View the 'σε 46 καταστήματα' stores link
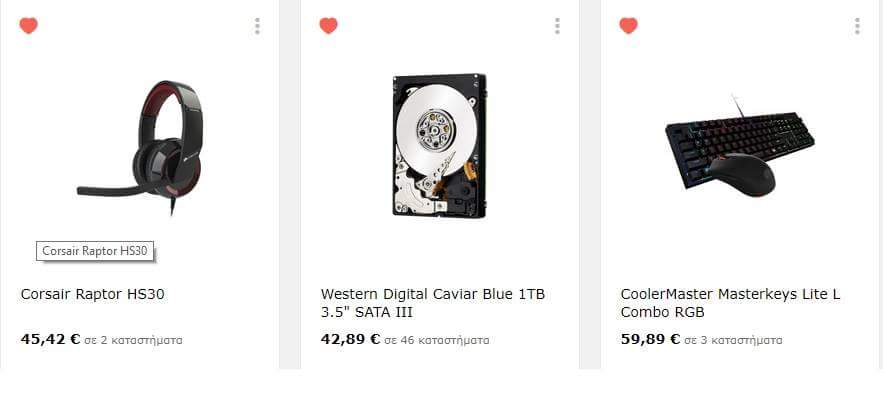883x402 pixels. pos(437,341)
